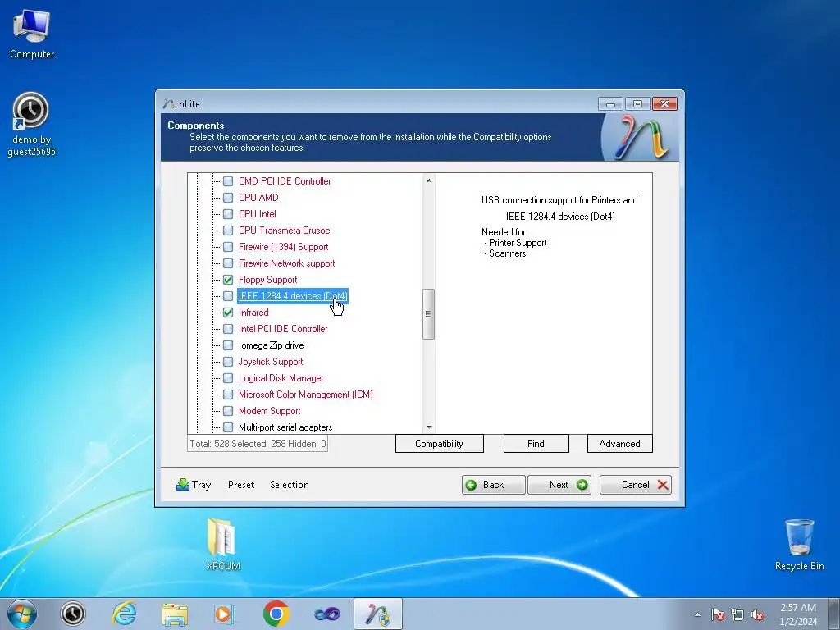Screen dimensions: 840x630
Task: Check the Iomega Zip drive checkbox
Action: [228, 345]
